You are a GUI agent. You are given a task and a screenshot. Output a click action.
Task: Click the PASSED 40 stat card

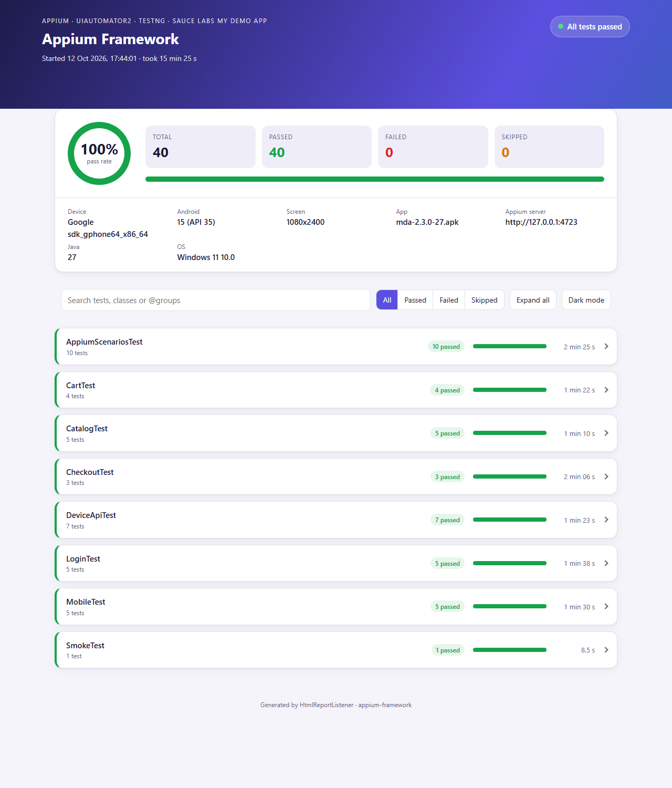(x=317, y=147)
